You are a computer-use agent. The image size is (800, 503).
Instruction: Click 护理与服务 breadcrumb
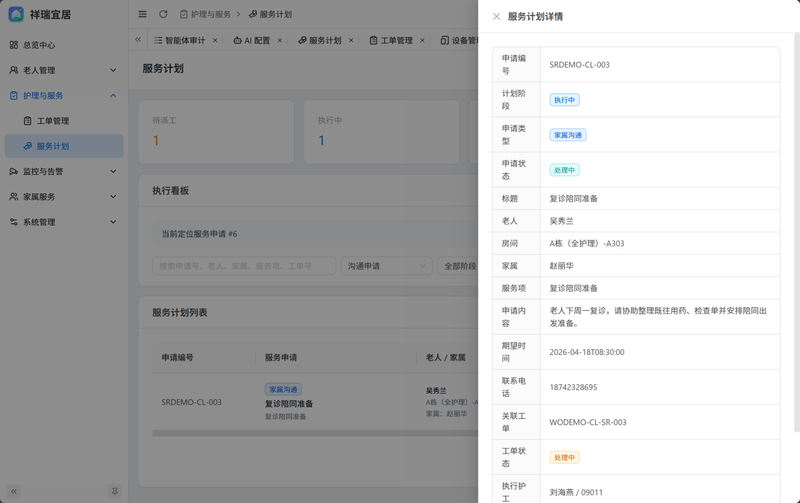pyautogui.click(x=206, y=14)
